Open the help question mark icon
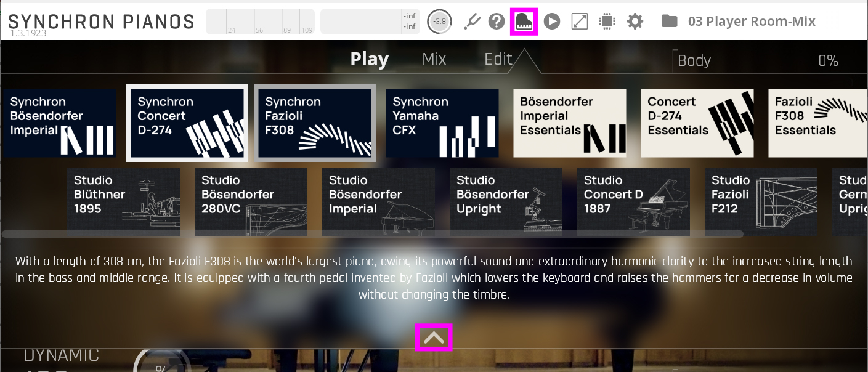 497,22
